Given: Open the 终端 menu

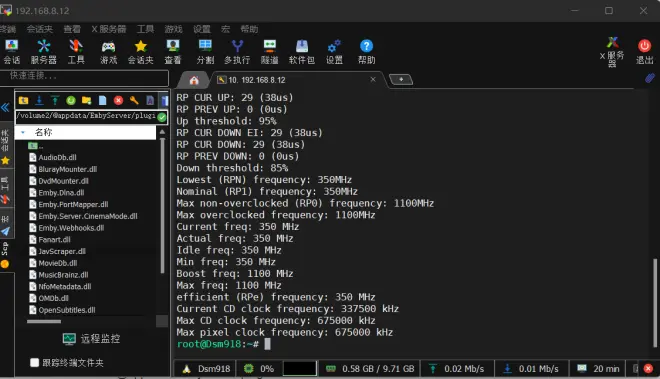Looking at the screenshot, I should coord(8,29).
